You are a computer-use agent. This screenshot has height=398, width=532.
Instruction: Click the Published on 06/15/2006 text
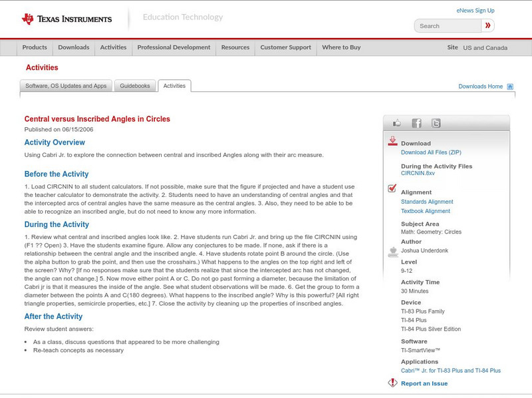[x=59, y=129]
